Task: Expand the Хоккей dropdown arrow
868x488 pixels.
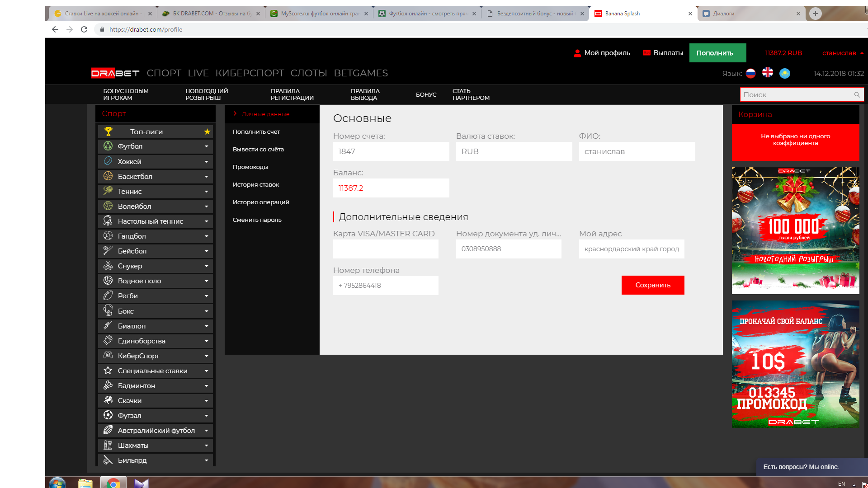Action: [206, 161]
